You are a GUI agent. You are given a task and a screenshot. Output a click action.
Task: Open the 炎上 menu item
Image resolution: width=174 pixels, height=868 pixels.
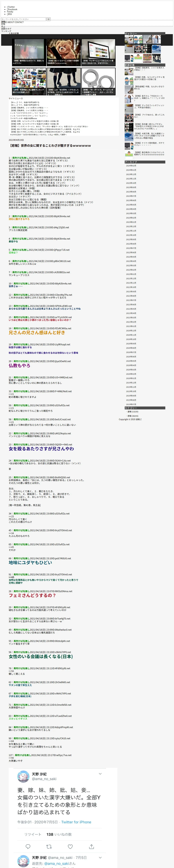click(x=3, y=26)
